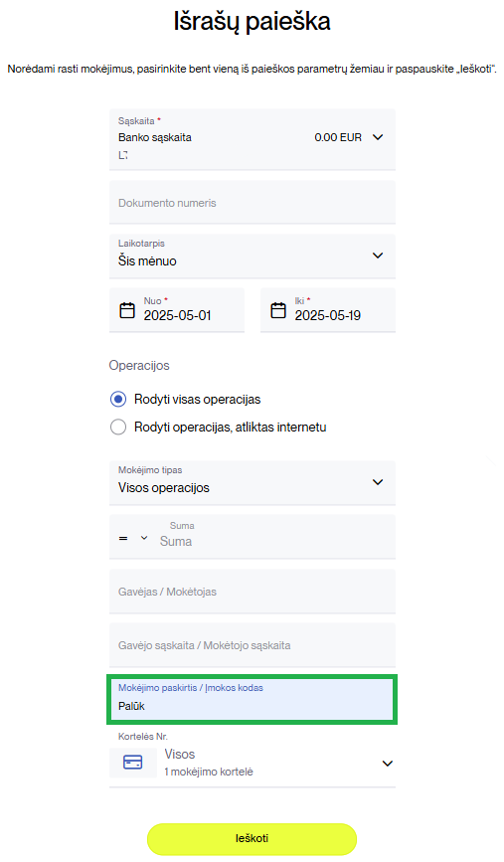The height and width of the screenshot is (862, 504).
Task: Click the calendar icon beside Iki date
Action: tap(278, 310)
